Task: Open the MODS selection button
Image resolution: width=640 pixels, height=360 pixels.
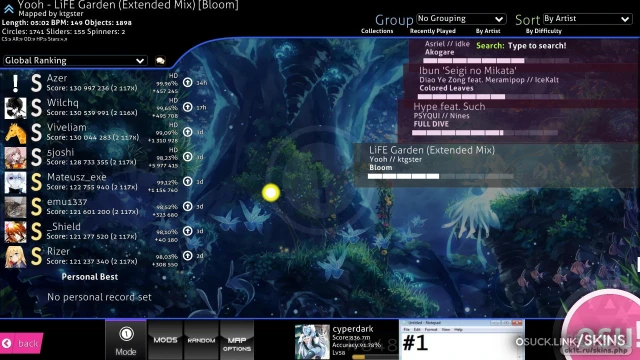Action: pos(165,340)
